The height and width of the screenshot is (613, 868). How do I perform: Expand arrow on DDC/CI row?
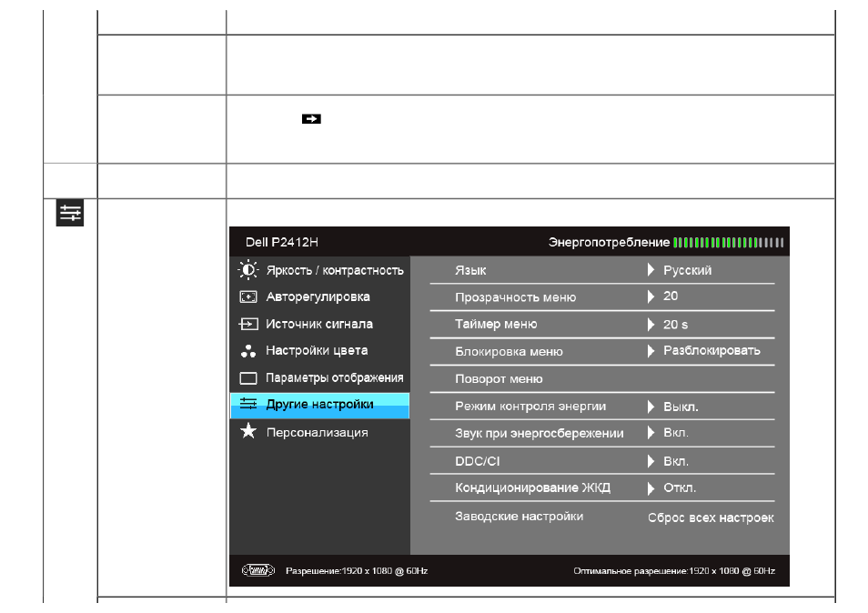coord(651,461)
